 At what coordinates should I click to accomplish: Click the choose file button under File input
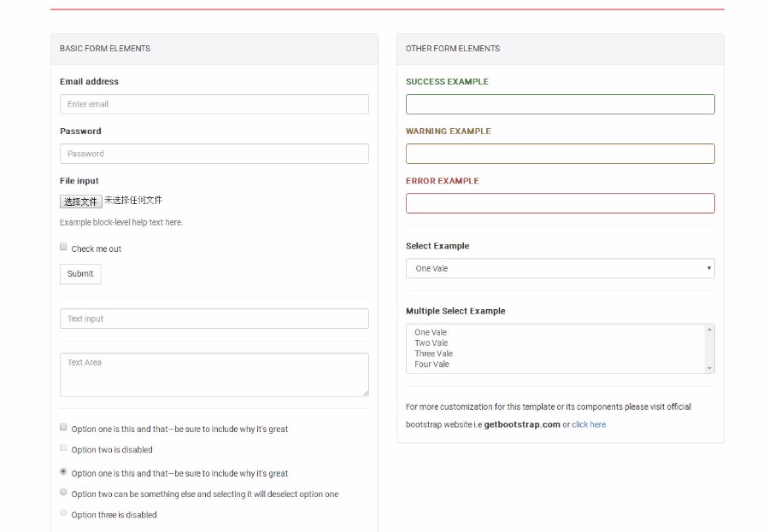point(81,201)
